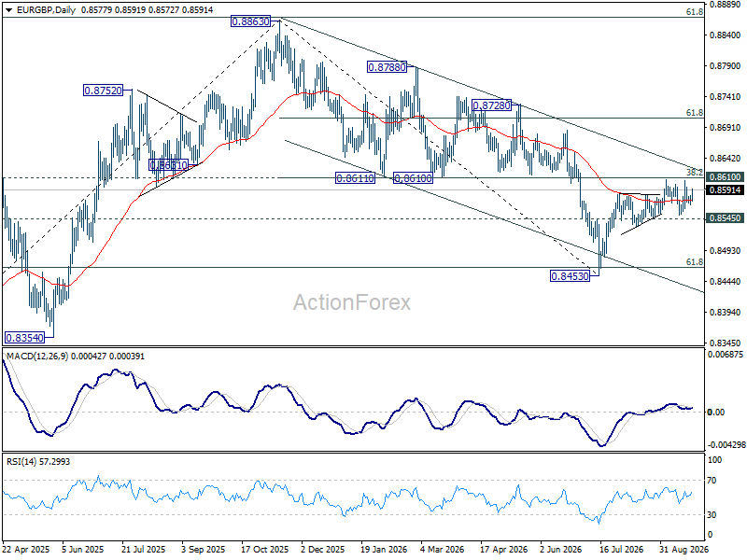Screen dimensions: 747x560
Task: Click the RSI(14) indicator label
Action: click(20, 461)
